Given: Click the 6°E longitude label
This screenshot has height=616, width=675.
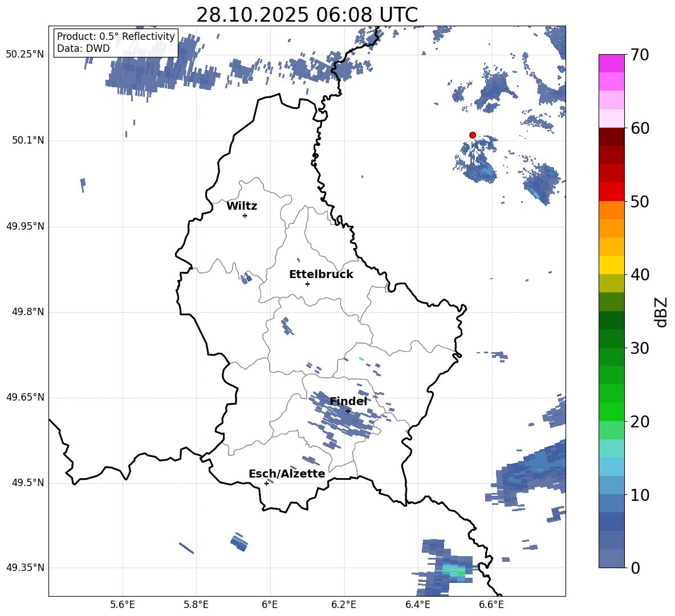Looking at the screenshot, I should pyautogui.click(x=270, y=605).
